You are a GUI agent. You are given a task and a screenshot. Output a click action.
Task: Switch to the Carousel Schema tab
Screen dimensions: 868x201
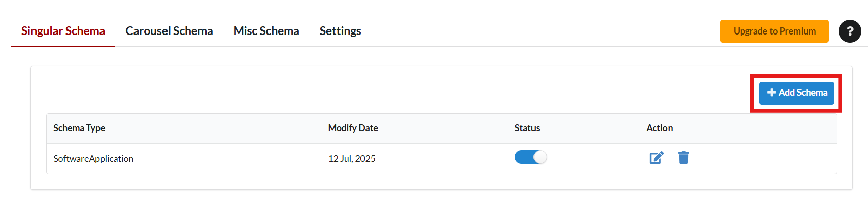click(169, 31)
